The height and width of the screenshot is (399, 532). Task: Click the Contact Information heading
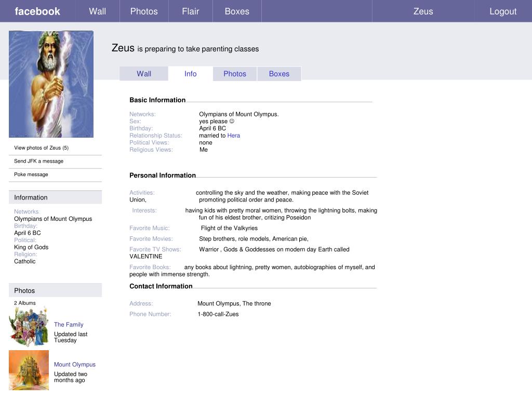click(x=161, y=286)
